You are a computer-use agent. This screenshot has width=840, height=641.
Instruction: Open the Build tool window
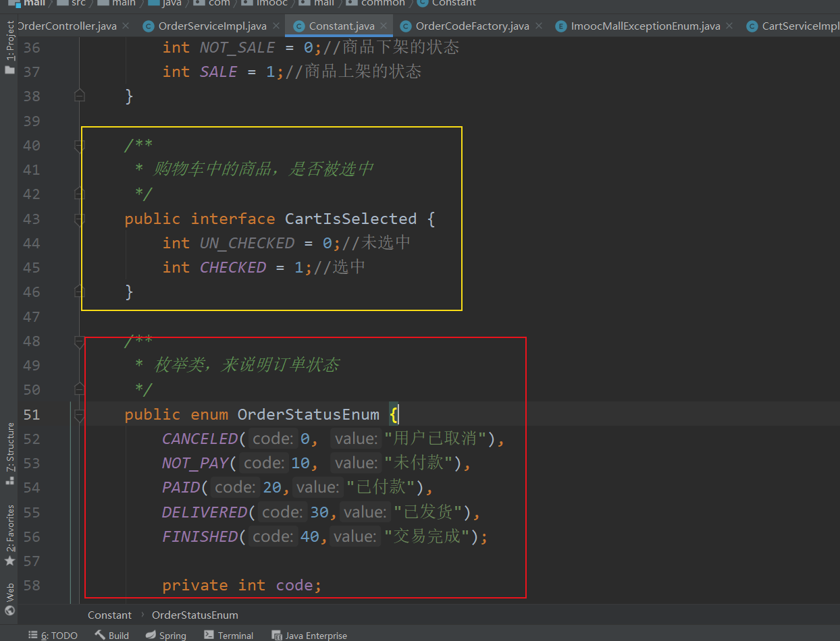(x=111, y=635)
